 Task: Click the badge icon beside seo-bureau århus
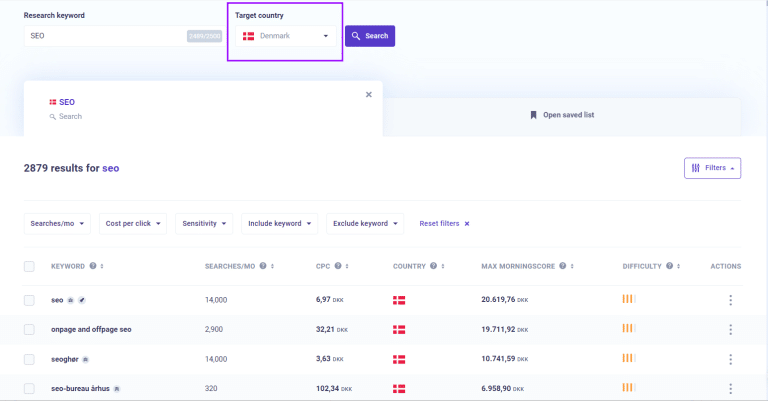coord(117,389)
